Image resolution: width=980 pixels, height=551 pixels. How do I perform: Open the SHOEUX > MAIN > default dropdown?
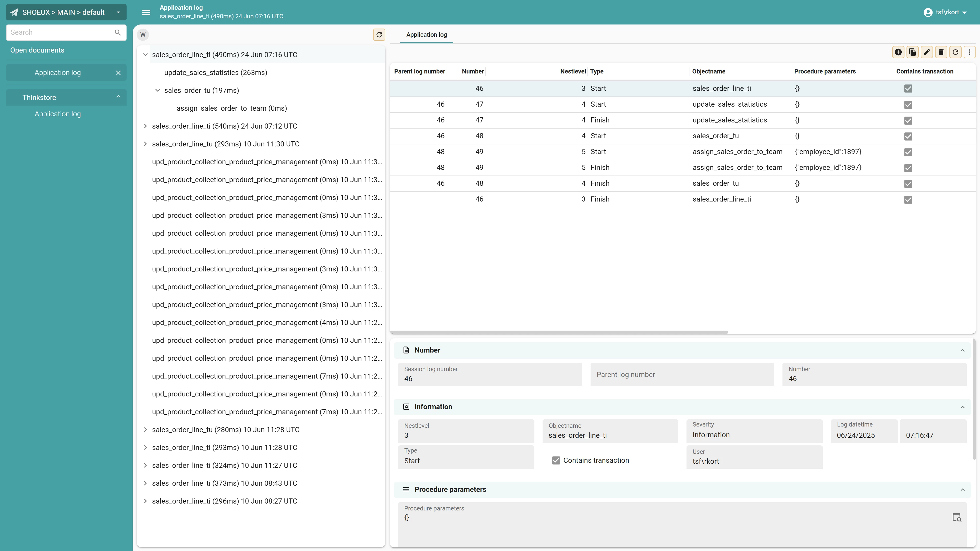coord(66,12)
